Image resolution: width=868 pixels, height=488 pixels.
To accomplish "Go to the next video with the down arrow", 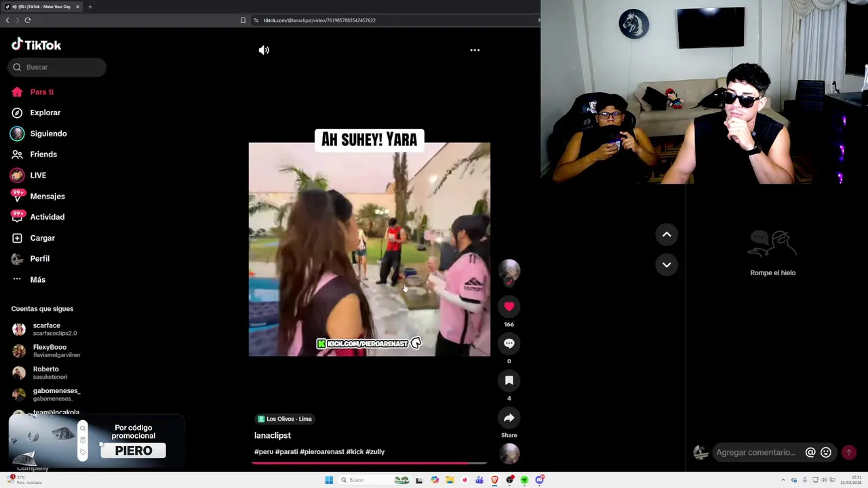I will (x=667, y=265).
